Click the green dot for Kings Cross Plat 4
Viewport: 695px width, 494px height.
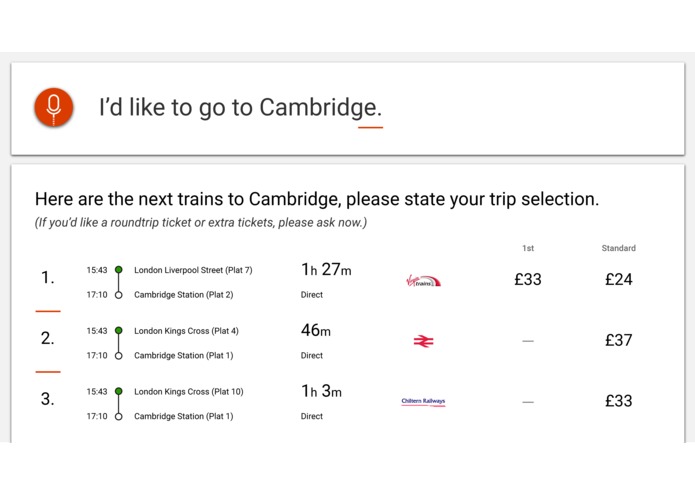(x=119, y=331)
